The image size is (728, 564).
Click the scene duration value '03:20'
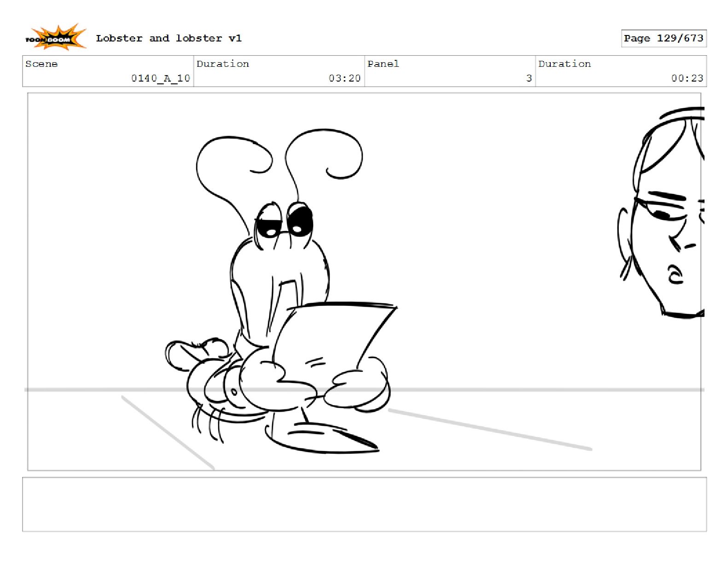point(344,78)
